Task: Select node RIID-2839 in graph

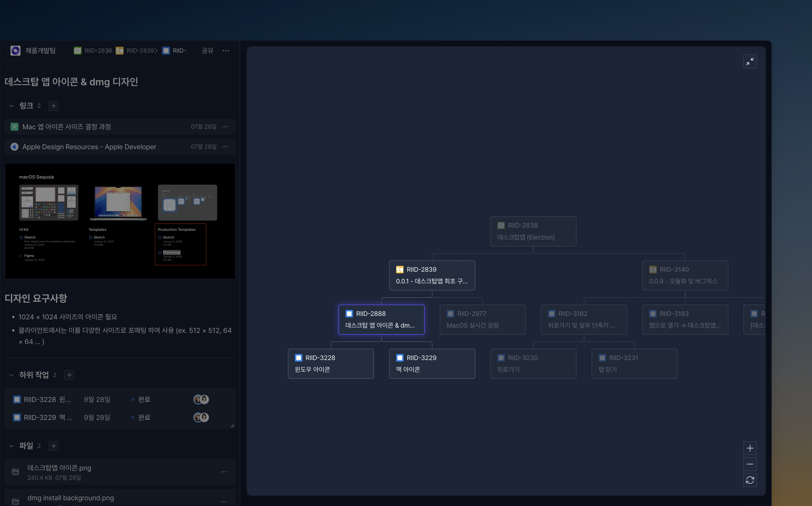Action: pyautogui.click(x=432, y=275)
